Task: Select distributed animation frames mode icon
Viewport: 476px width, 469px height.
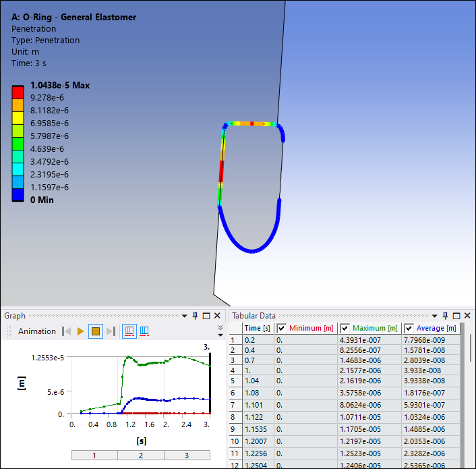Action: (129, 331)
